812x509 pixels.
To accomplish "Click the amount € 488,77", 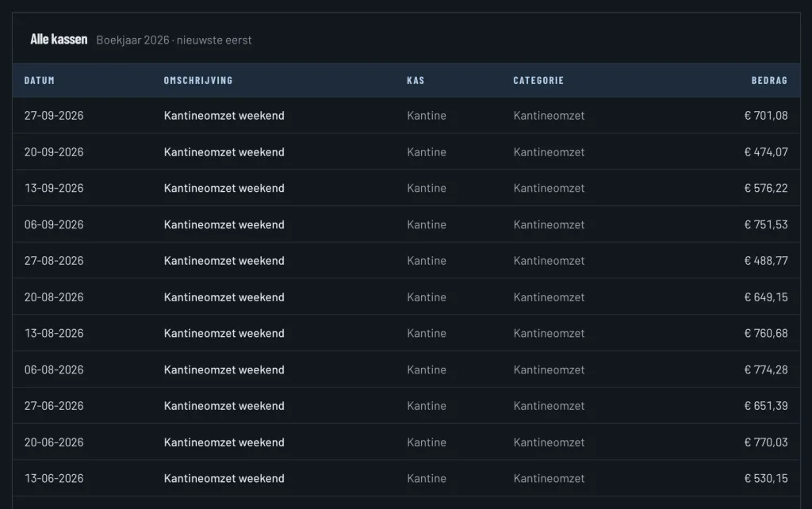I will 766,261.
